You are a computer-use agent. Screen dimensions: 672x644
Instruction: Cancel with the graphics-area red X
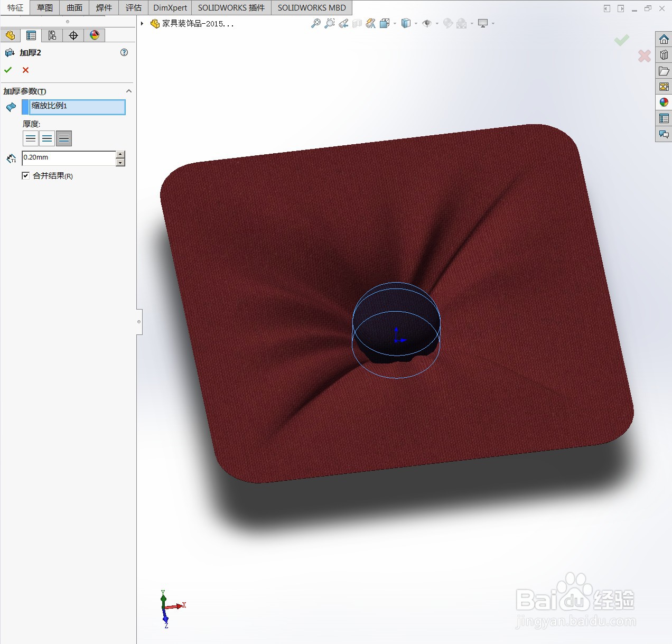pyautogui.click(x=645, y=56)
